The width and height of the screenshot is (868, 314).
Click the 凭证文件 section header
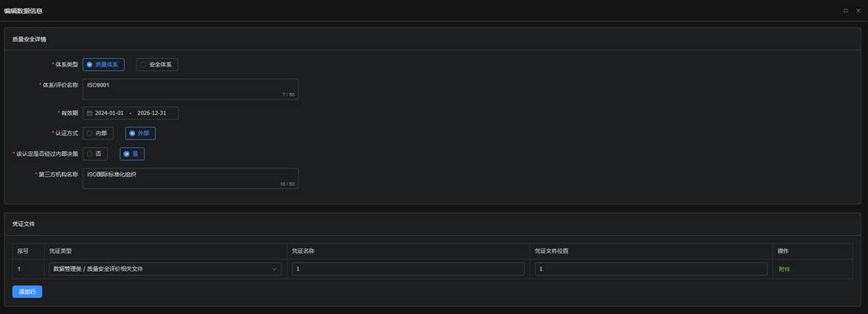[24, 224]
